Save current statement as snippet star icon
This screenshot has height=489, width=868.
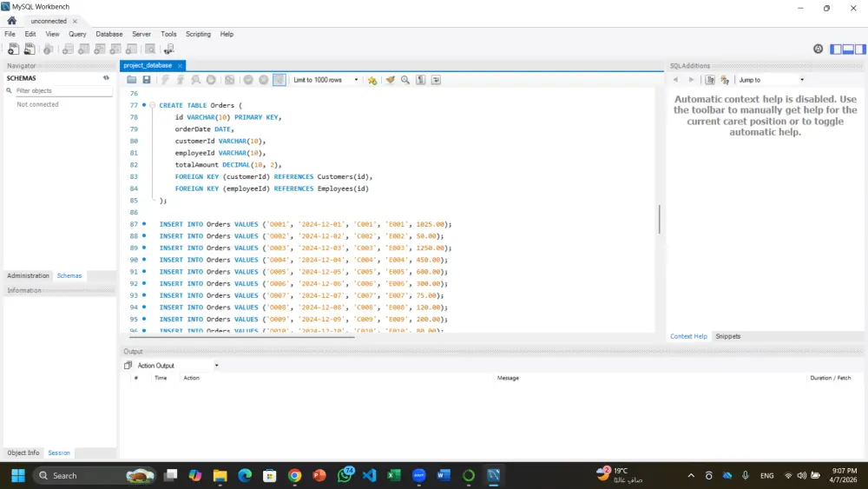point(372,80)
